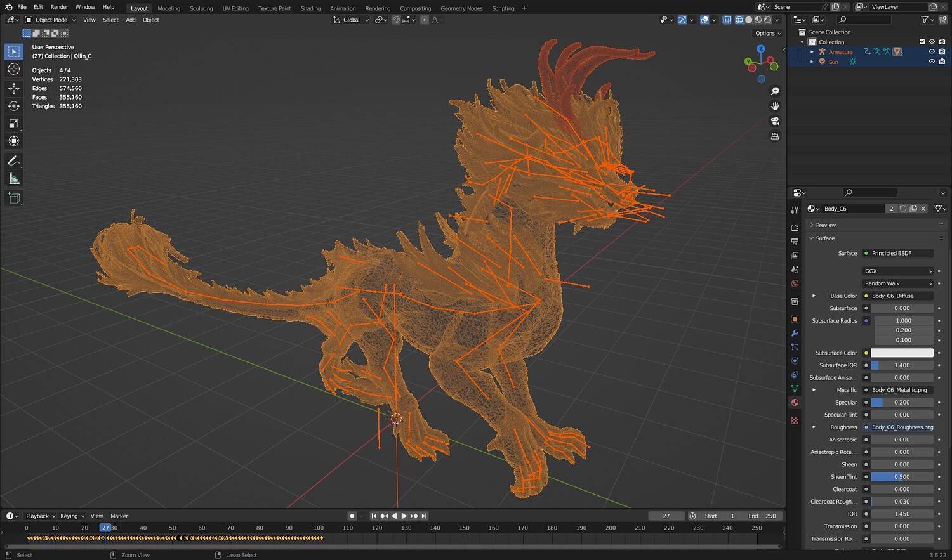Toggle auto keying record button
The height and width of the screenshot is (560, 952).
352,516
